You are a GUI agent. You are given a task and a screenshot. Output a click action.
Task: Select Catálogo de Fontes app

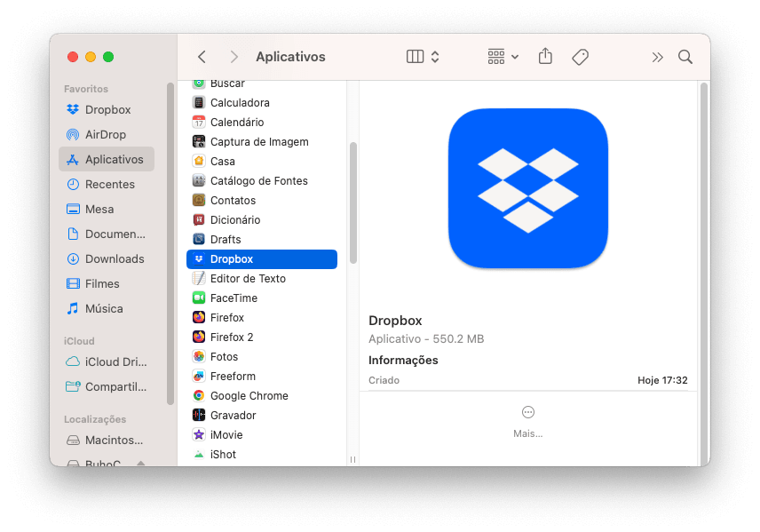click(262, 181)
